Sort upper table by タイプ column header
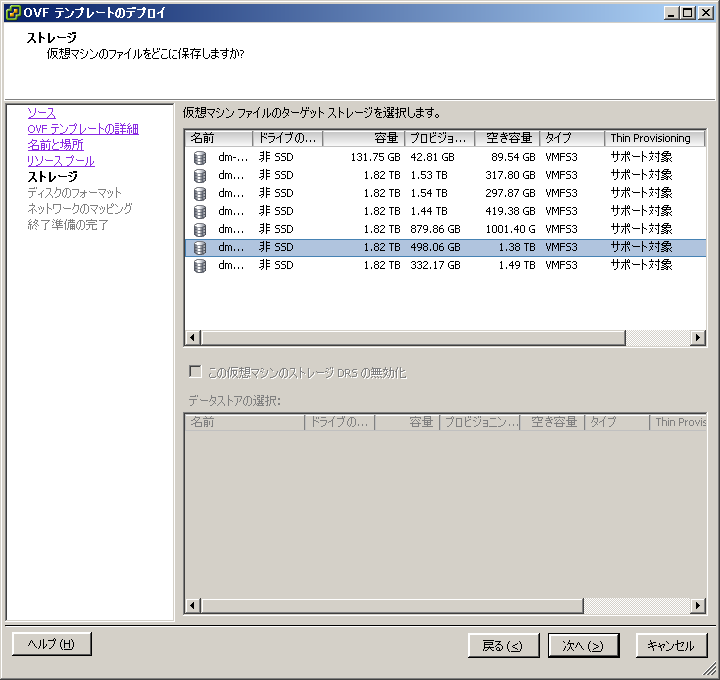 tap(572, 138)
